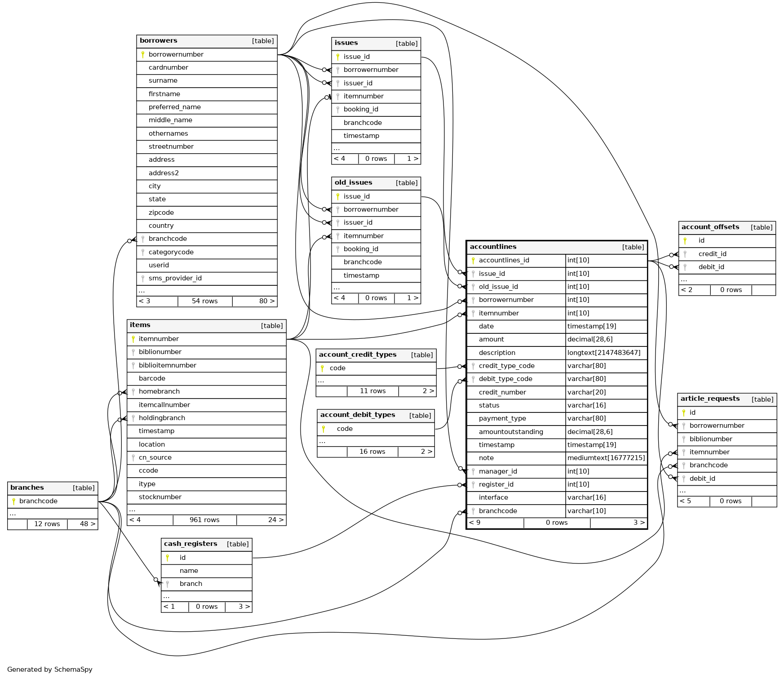This screenshot has width=784, height=678.
Task: Click the key icon next to branchcode in branches table
Action: [x=13, y=501]
